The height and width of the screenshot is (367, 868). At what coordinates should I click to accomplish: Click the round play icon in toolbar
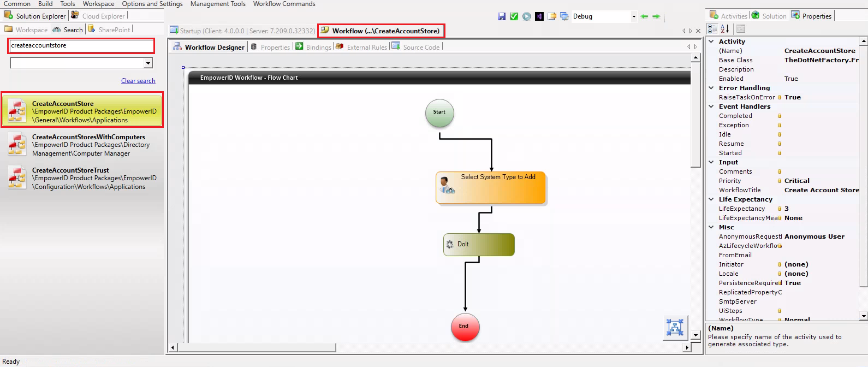tap(527, 16)
